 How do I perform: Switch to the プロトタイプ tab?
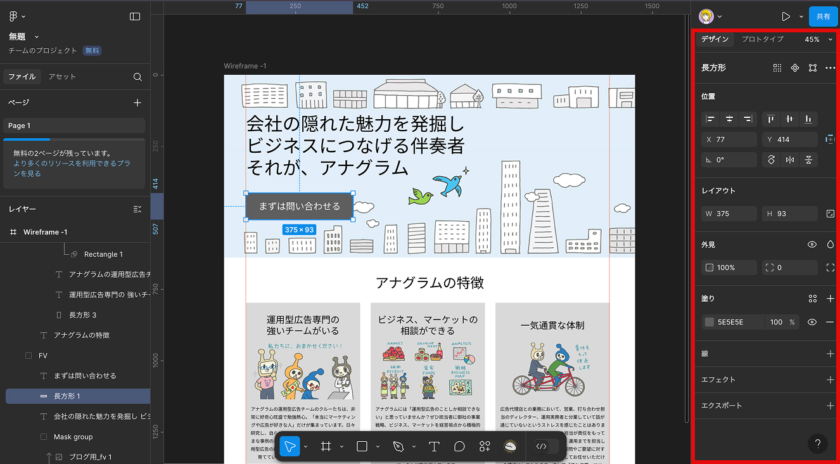tap(762, 40)
